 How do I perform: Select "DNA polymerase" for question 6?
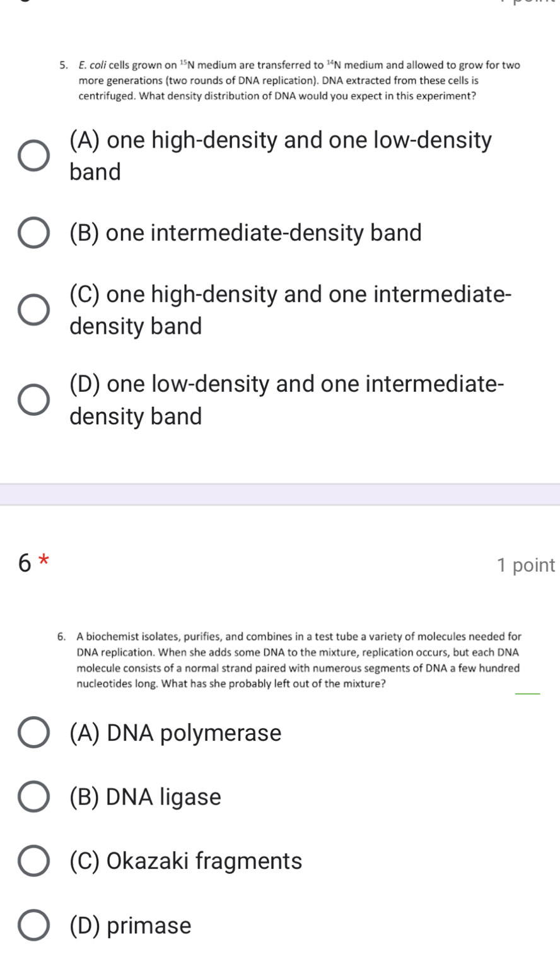pyautogui.click(x=33, y=732)
